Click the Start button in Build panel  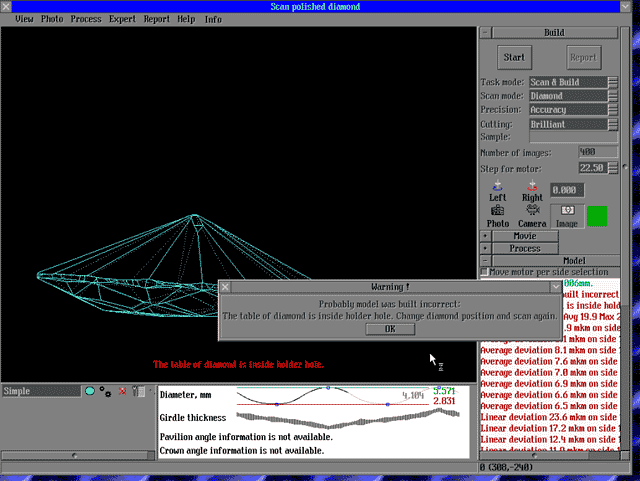point(514,57)
